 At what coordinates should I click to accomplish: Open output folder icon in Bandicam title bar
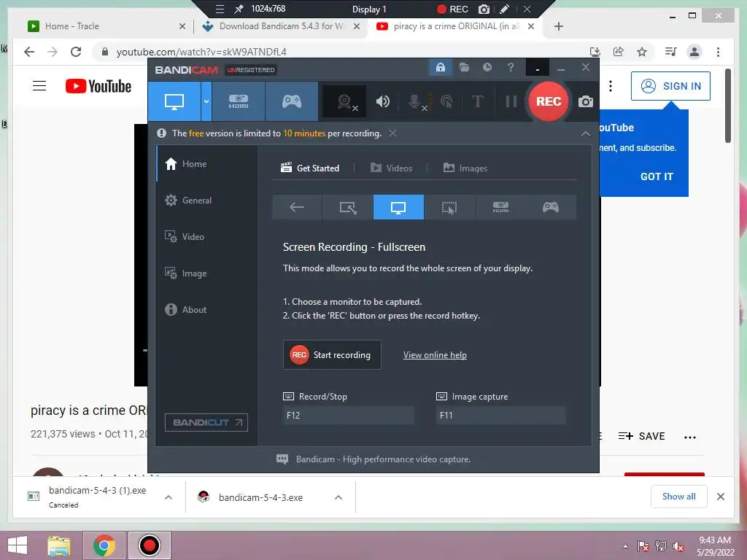(x=464, y=68)
